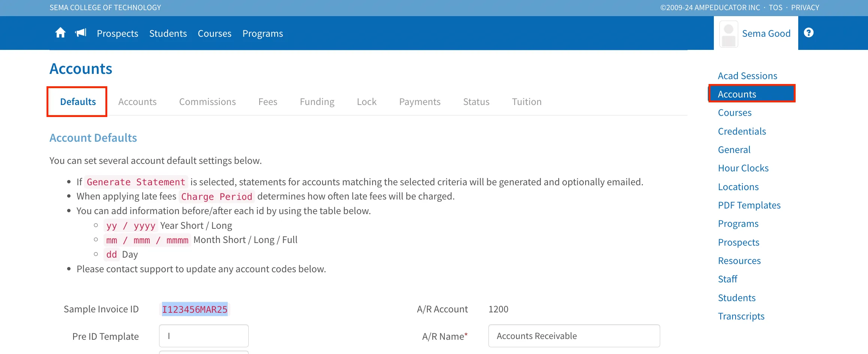This screenshot has height=354, width=868.
Task: Open Transcripts in the sidebar
Action: (x=741, y=316)
